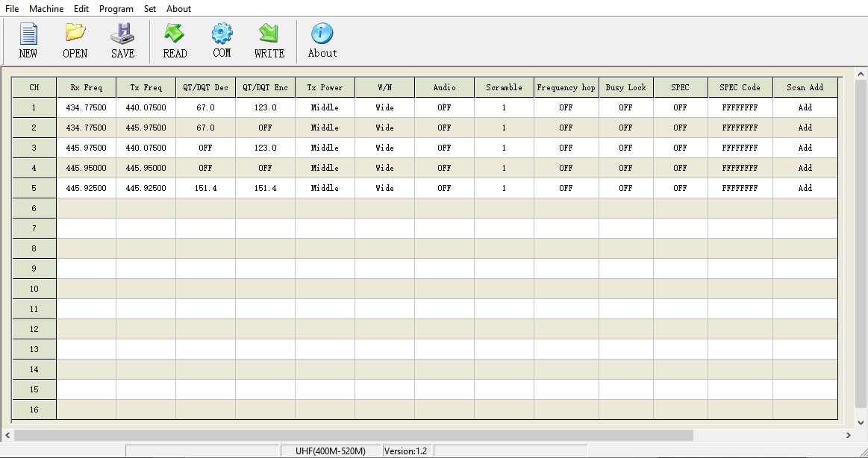Screen dimensions: 868x458
Task: Edit channel 1 SPEC Code FFFFFFFF
Action: (x=740, y=108)
